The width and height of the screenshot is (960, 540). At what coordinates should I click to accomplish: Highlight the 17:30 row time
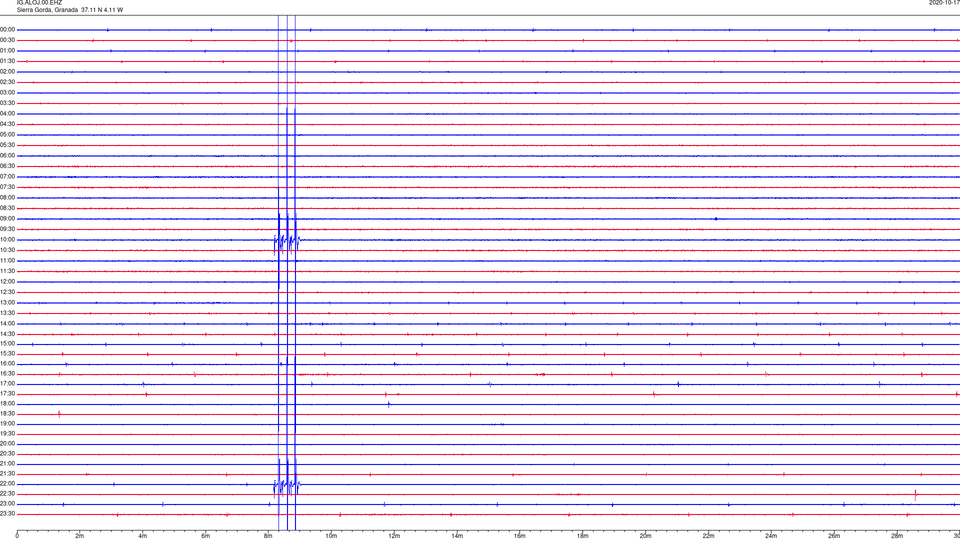click(x=7, y=394)
